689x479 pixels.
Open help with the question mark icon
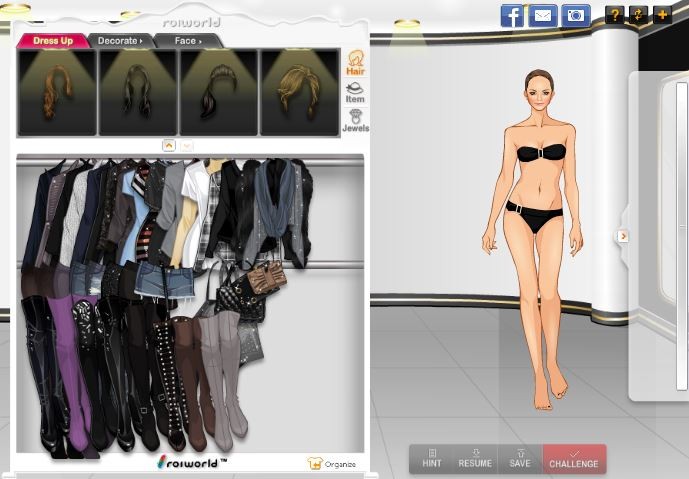[x=615, y=15]
